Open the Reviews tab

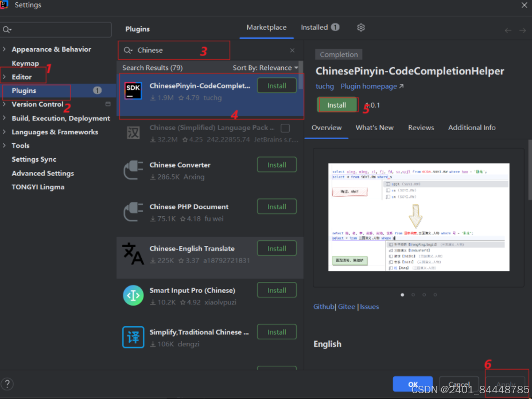421,128
